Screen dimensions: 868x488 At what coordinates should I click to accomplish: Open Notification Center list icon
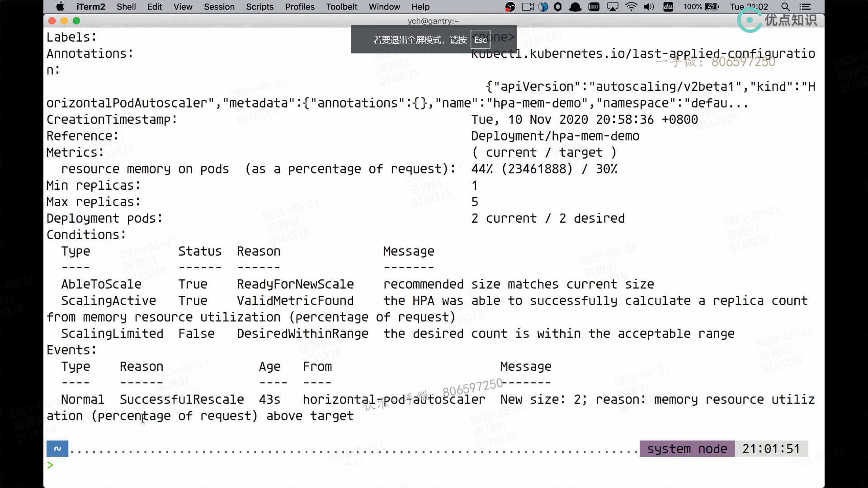(x=805, y=7)
